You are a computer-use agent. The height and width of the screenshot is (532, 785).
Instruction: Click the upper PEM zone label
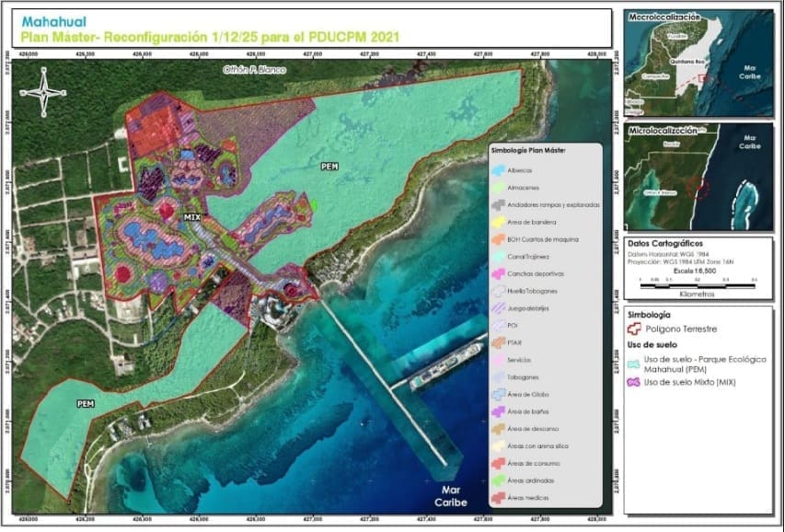[329, 167]
